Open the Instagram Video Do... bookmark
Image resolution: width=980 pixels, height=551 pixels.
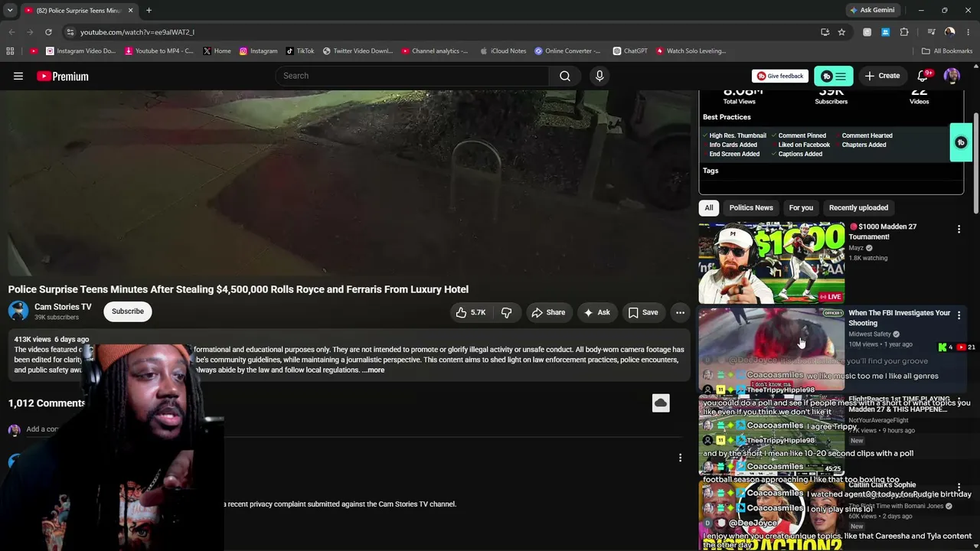pyautogui.click(x=80, y=51)
